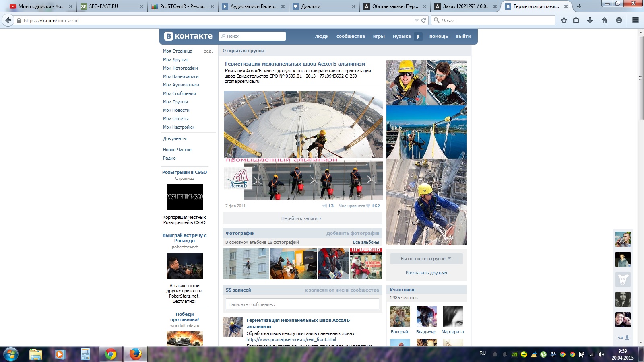Screen dimensions: 644x362
Task: Open 'сообщества' in VK header
Action: (351, 36)
